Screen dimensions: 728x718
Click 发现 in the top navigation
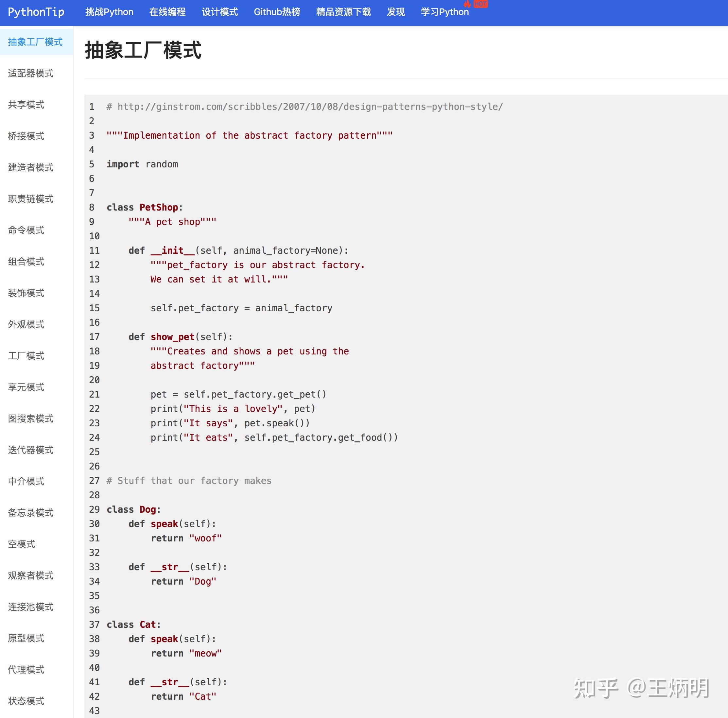click(x=395, y=12)
